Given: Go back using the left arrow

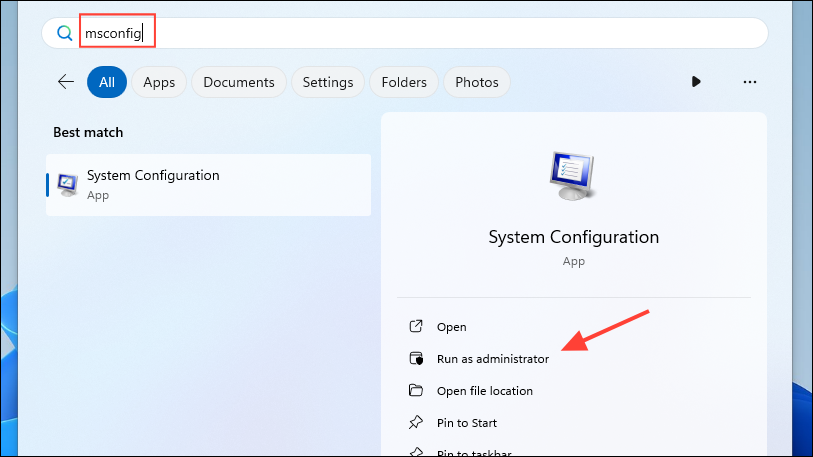Looking at the screenshot, I should coord(66,82).
